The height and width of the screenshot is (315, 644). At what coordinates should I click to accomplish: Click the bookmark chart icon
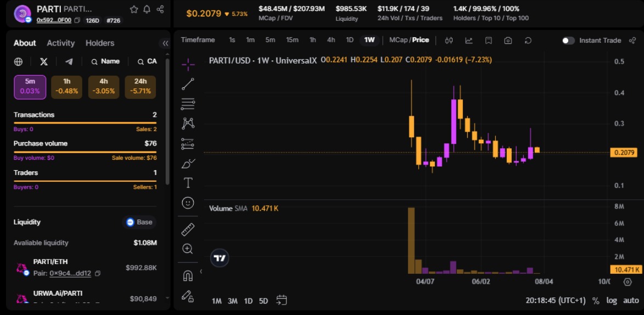[488, 40]
